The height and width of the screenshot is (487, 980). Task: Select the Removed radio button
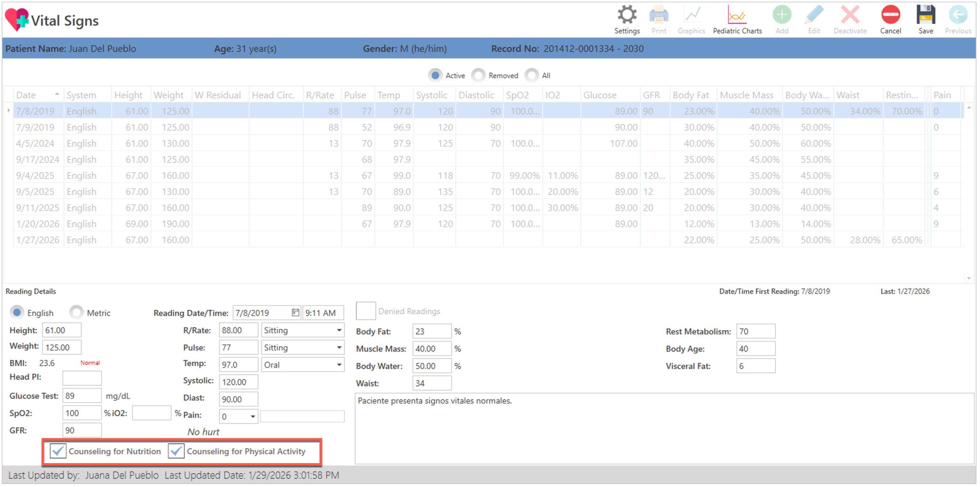tap(479, 75)
